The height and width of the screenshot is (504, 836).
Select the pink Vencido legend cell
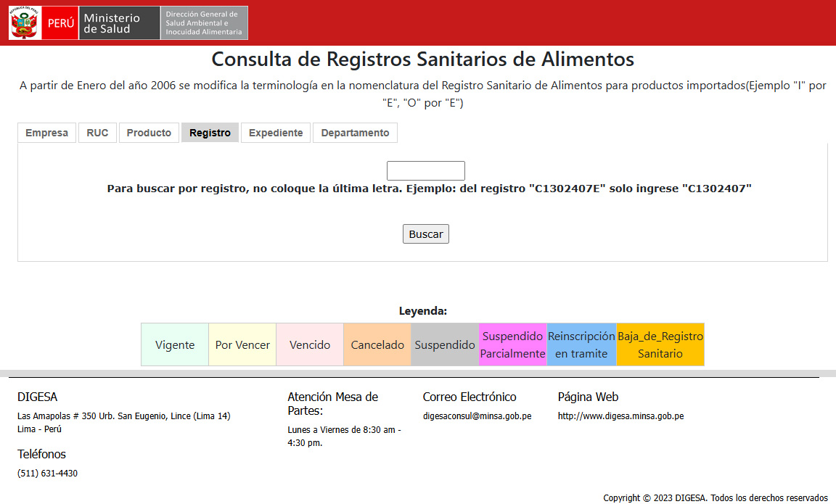coord(310,345)
